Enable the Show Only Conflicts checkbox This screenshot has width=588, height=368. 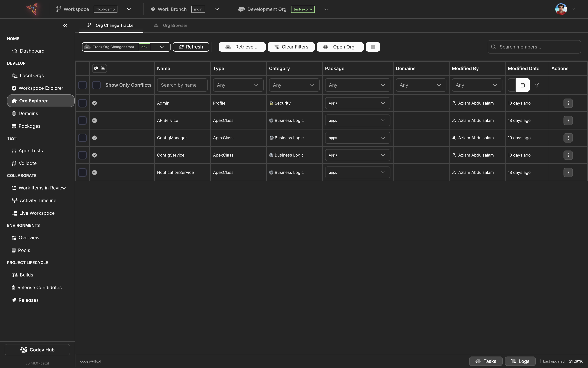pos(96,85)
